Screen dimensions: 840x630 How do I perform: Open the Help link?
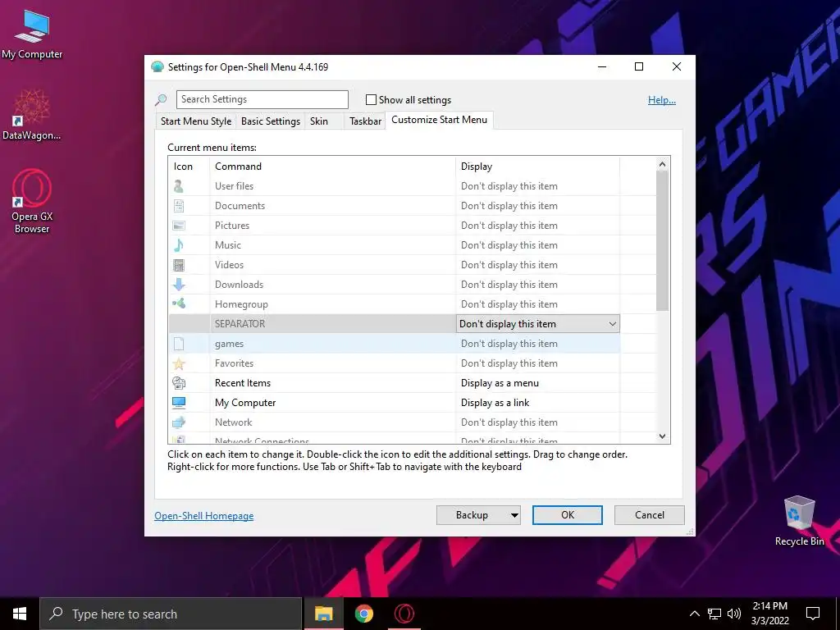pos(662,99)
